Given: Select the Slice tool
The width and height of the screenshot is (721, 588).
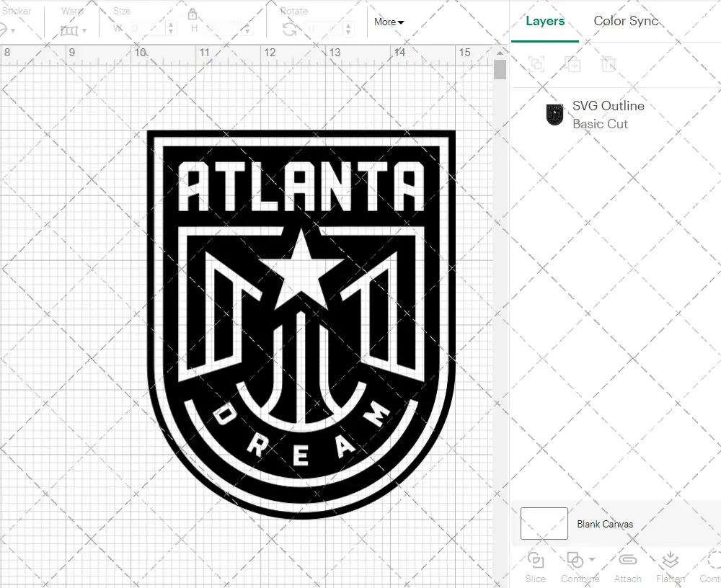Looking at the screenshot, I should pos(536,566).
